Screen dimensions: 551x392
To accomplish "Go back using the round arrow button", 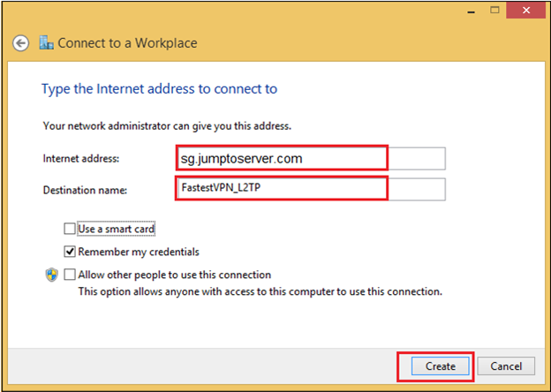I will click(x=20, y=43).
